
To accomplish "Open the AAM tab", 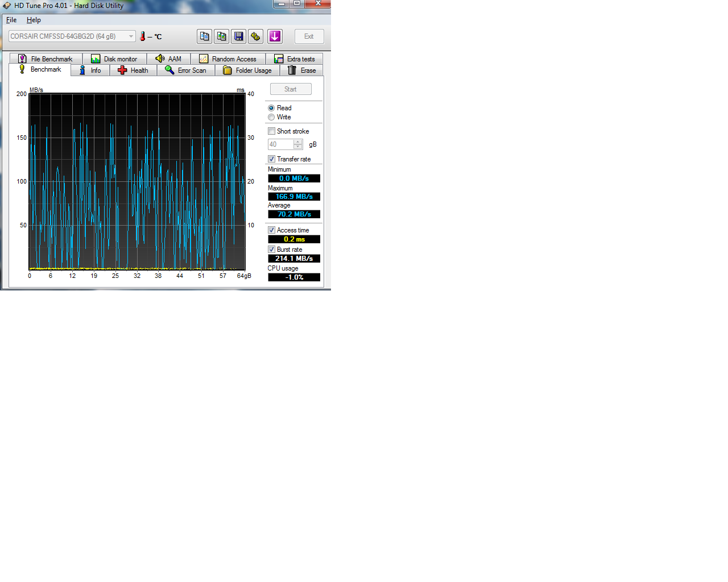I will pyautogui.click(x=168, y=59).
